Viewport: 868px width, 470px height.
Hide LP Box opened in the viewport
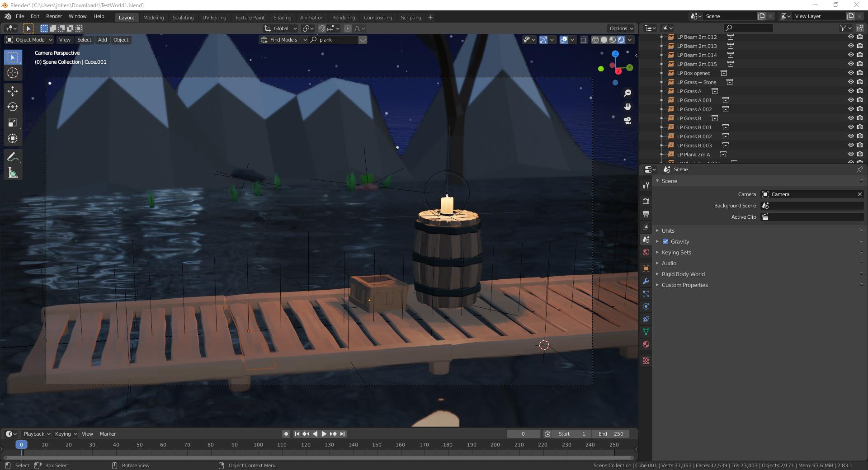(x=850, y=73)
